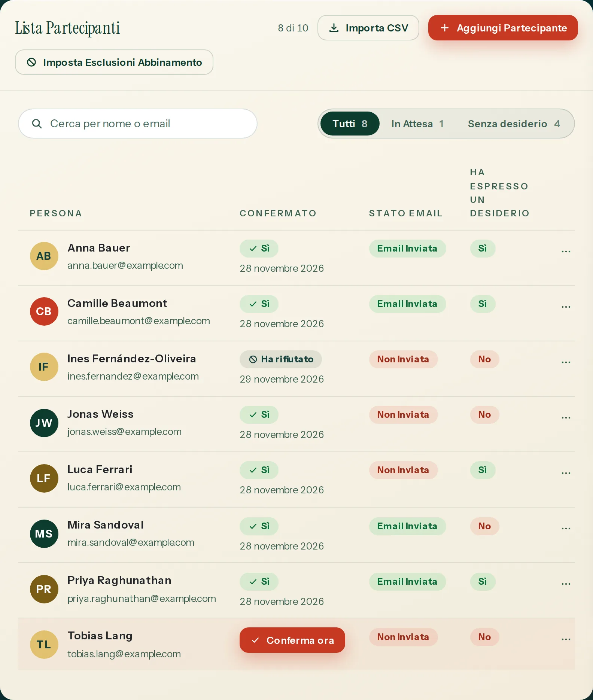
Task: Click the LF avatar for Luca Ferrari
Action: tap(44, 478)
